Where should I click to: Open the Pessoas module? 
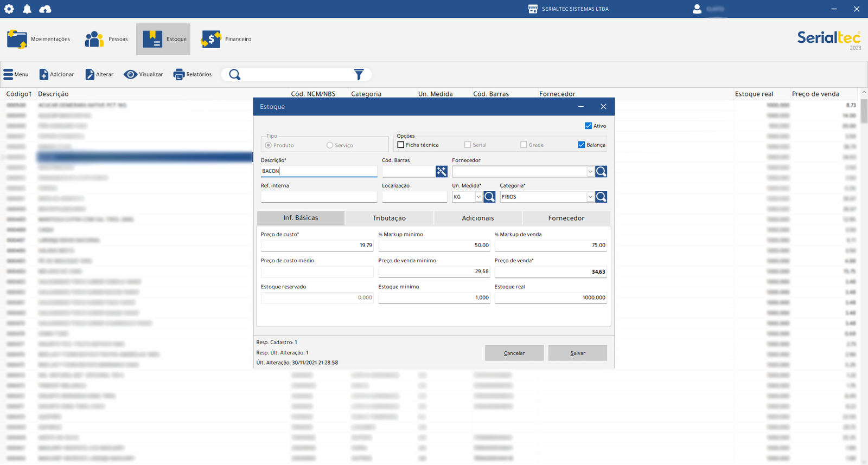[x=106, y=39]
